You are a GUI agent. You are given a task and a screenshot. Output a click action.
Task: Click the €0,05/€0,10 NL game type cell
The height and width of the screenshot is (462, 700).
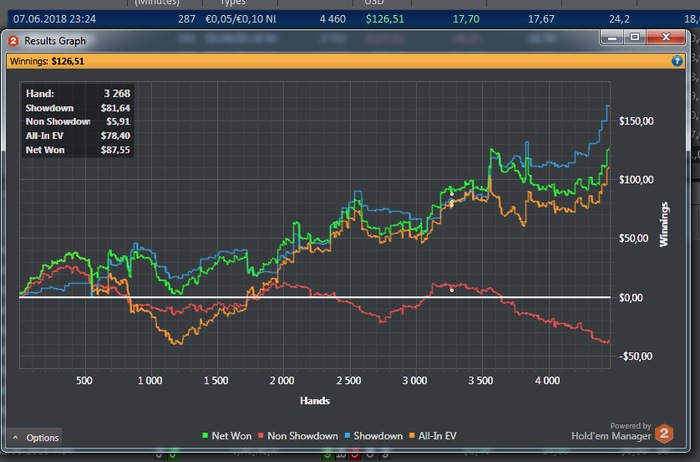point(240,19)
